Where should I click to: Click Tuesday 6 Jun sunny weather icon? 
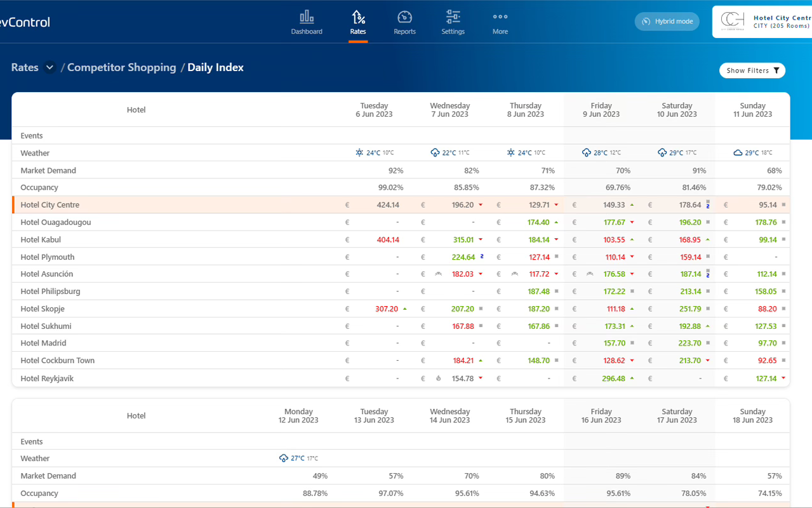(359, 153)
